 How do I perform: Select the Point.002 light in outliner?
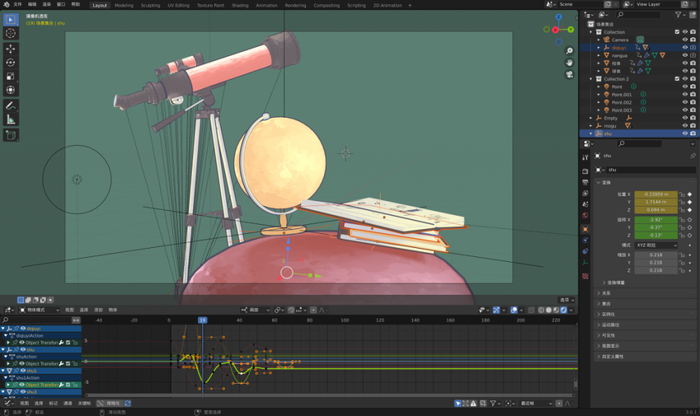pyautogui.click(x=623, y=102)
